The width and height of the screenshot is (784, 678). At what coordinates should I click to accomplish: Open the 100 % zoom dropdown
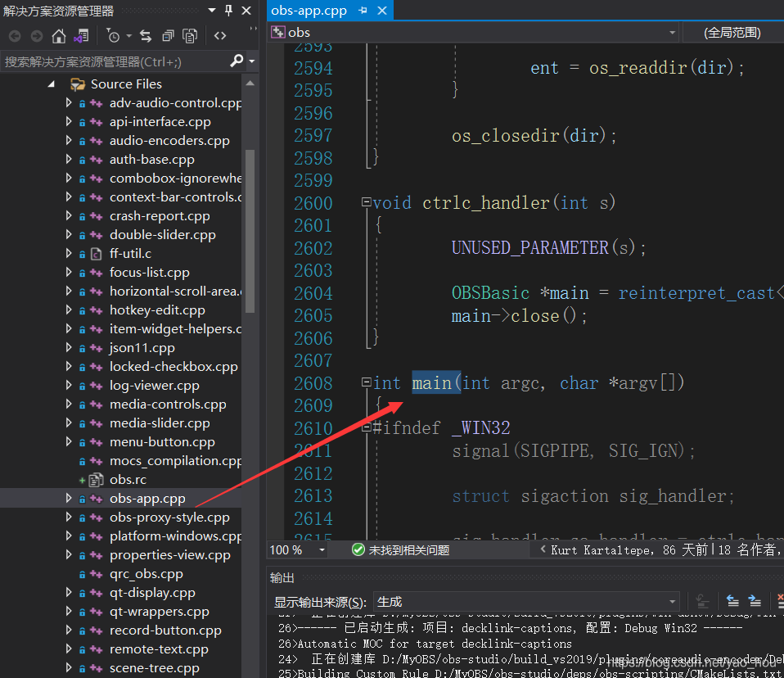(322, 550)
